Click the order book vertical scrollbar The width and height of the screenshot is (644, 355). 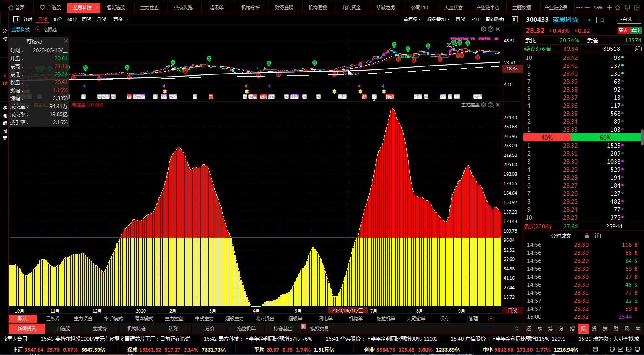click(642, 137)
